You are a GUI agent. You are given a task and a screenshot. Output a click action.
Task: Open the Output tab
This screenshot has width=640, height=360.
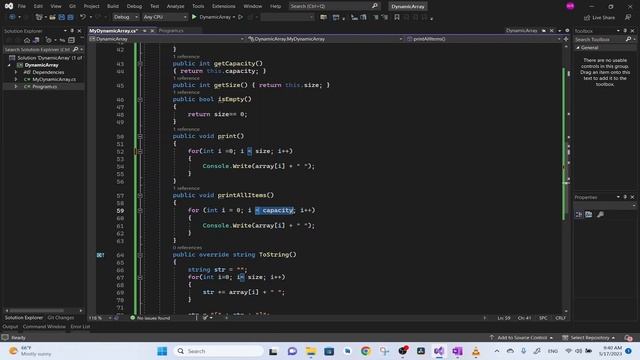click(x=10, y=327)
